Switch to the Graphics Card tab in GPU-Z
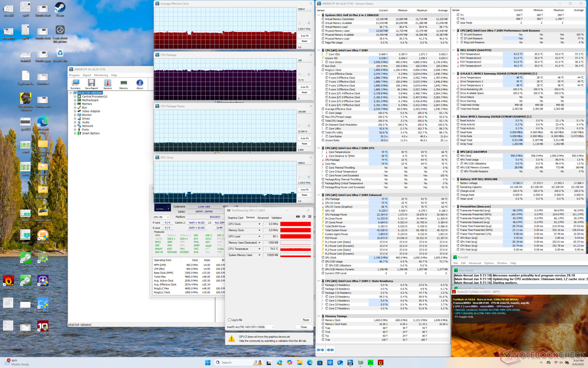Viewport: 588px width, 368px height. tap(235, 218)
